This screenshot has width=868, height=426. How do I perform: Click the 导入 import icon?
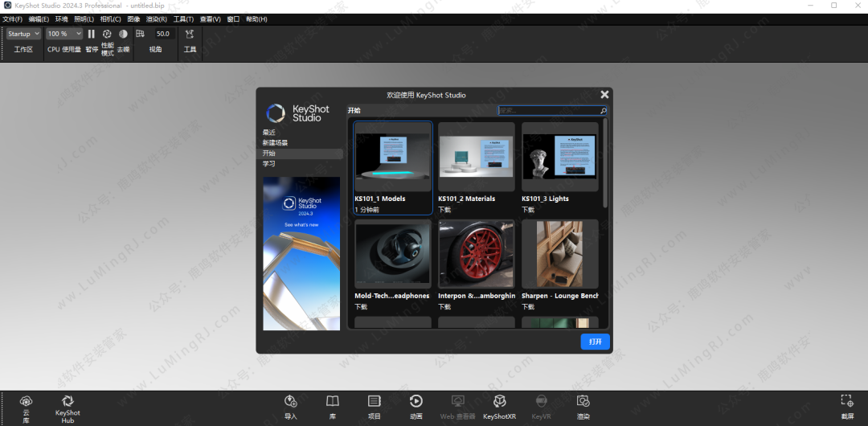[291, 405]
